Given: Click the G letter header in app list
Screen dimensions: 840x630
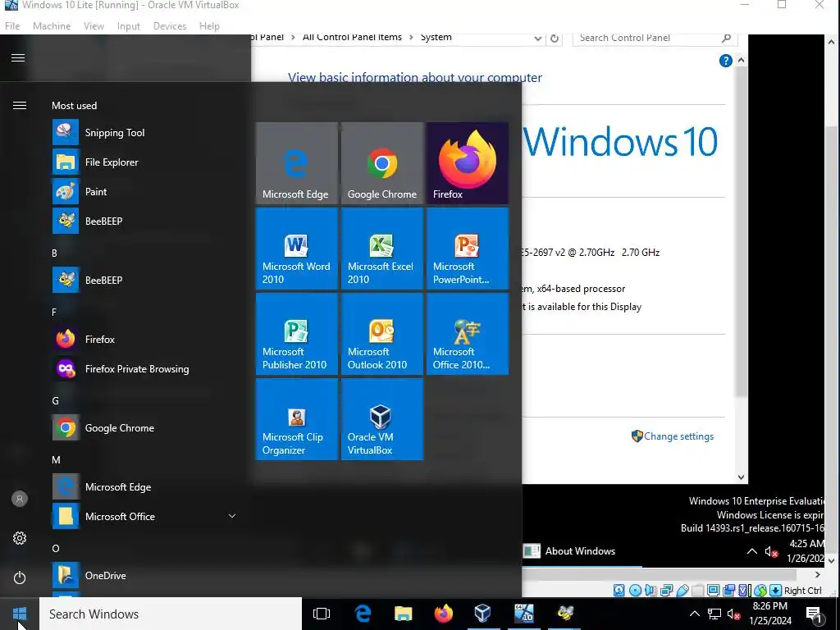Looking at the screenshot, I should tap(55, 400).
